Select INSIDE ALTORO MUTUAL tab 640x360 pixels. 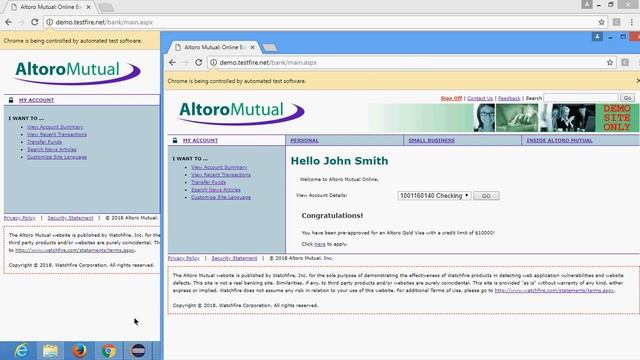click(559, 140)
